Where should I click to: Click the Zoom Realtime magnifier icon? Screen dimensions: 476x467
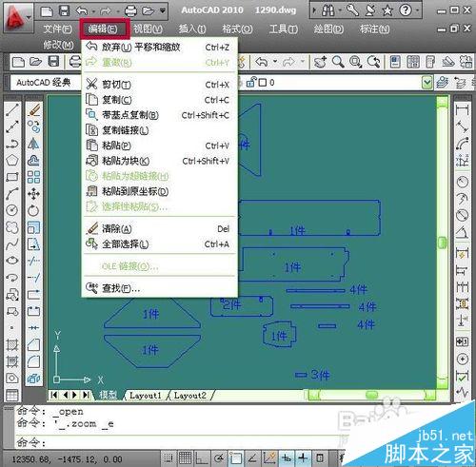(x=338, y=62)
